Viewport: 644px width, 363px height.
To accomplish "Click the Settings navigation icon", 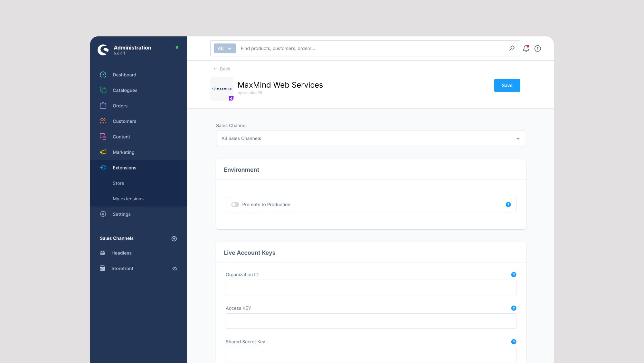I will pyautogui.click(x=103, y=214).
